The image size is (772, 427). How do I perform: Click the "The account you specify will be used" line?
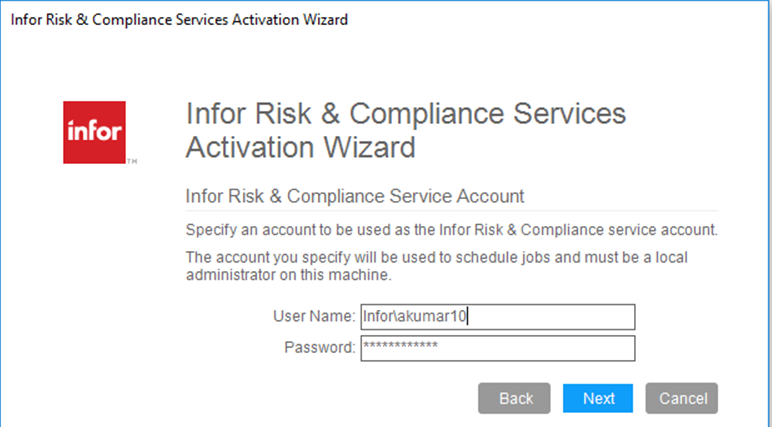point(437,257)
